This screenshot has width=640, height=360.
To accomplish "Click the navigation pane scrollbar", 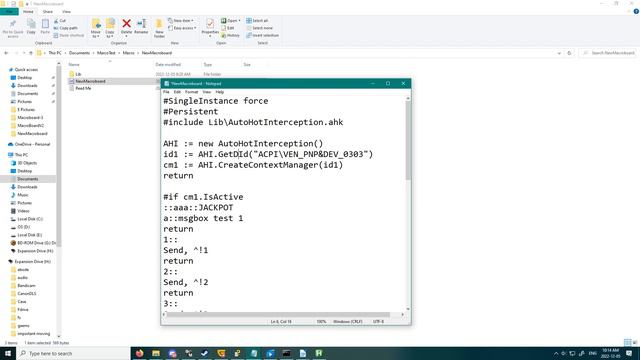I will tap(59, 155).
